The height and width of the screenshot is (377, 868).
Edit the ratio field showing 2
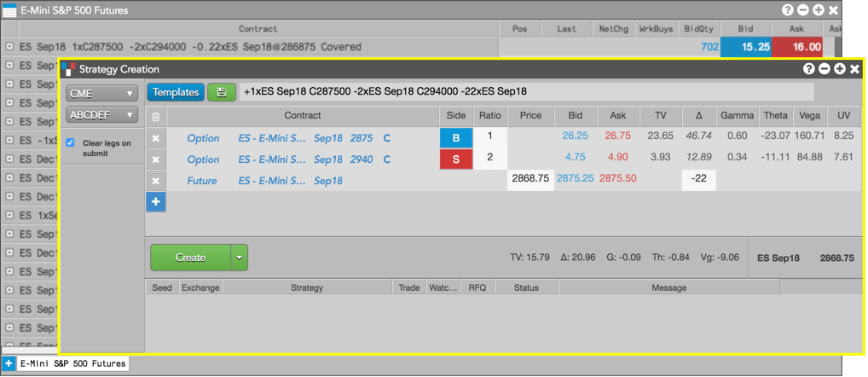point(490,158)
